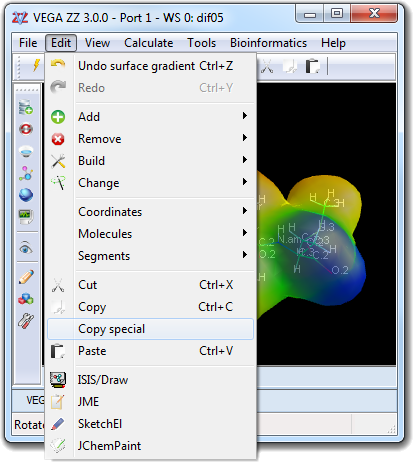Click the molecule ball-and-stick sidebar icon
The height and width of the screenshot is (462, 413).
tap(26, 173)
